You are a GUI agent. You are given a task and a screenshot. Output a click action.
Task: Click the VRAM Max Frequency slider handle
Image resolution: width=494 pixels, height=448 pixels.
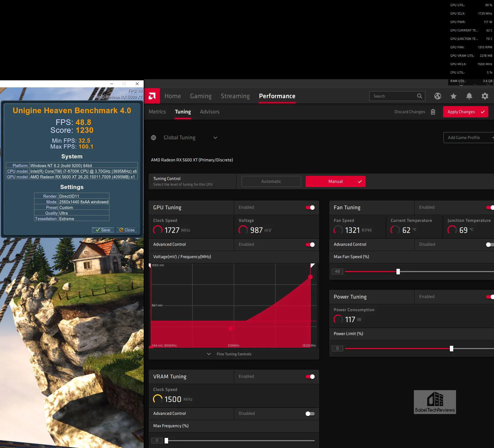click(x=166, y=441)
